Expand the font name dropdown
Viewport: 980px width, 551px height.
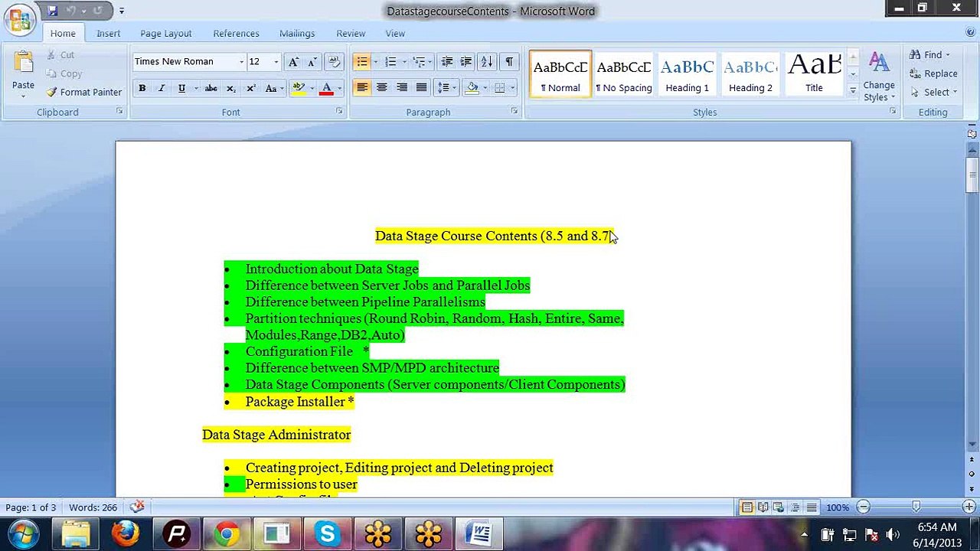coord(241,62)
